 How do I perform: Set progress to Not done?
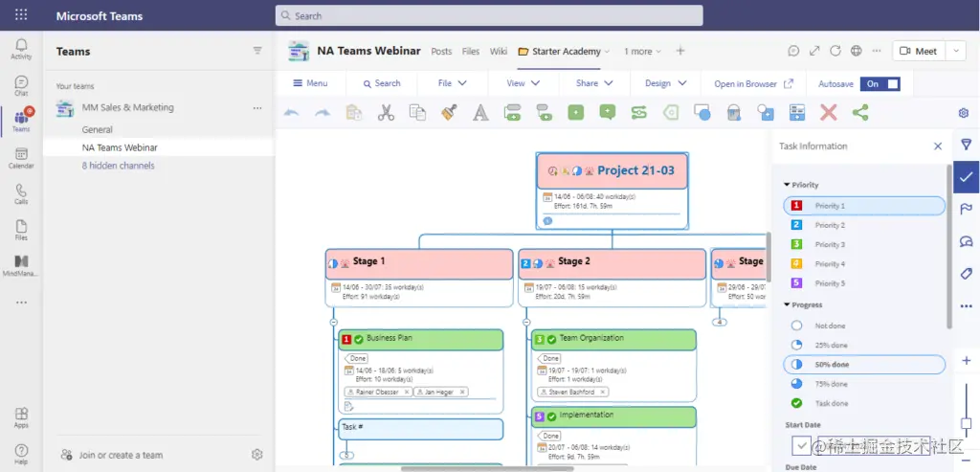pyautogui.click(x=864, y=326)
